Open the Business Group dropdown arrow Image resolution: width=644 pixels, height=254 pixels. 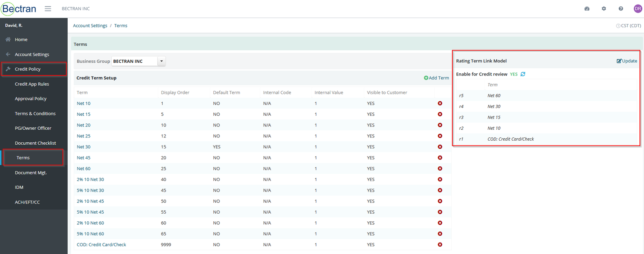coord(162,61)
